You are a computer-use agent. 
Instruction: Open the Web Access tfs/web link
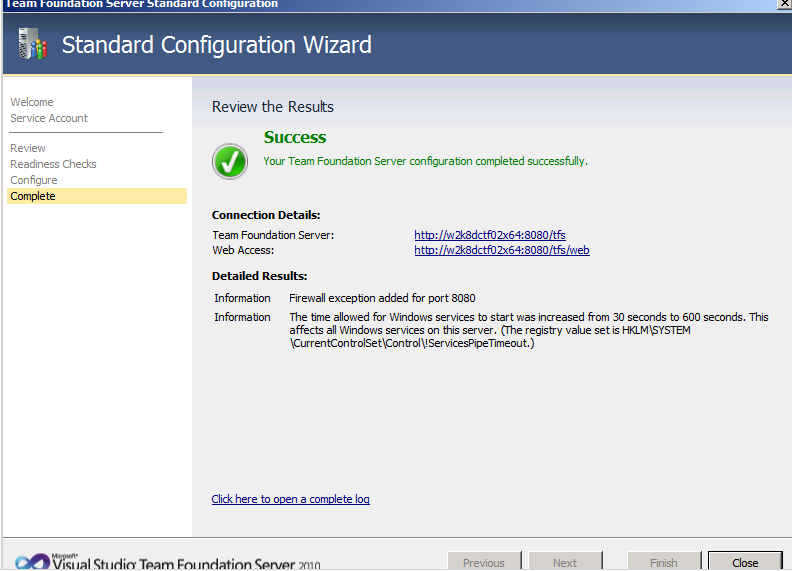pyautogui.click(x=502, y=250)
